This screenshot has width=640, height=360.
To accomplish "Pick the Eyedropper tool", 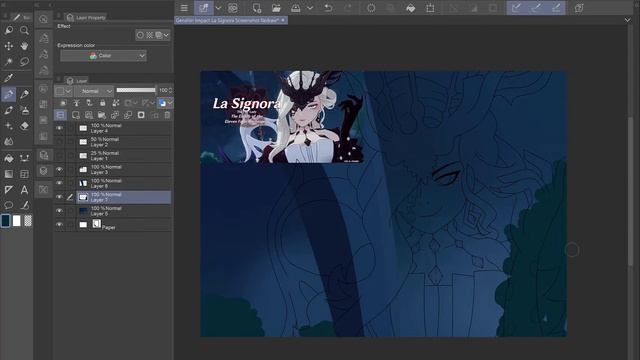I will (x=9, y=78).
